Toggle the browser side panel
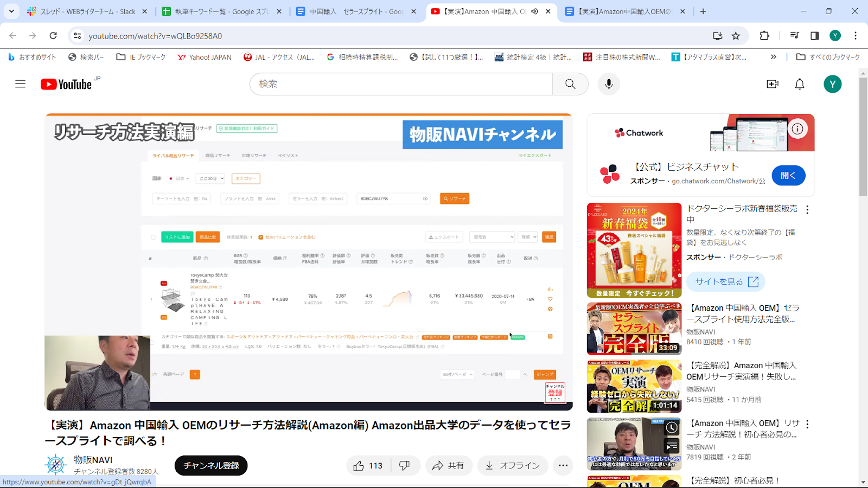The width and height of the screenshot is (868, 488). click(x=815, y=36)
